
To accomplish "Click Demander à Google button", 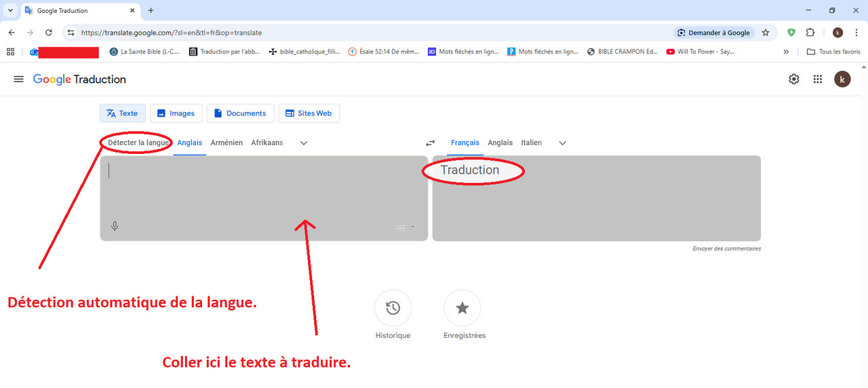I will tap(714, 33).
